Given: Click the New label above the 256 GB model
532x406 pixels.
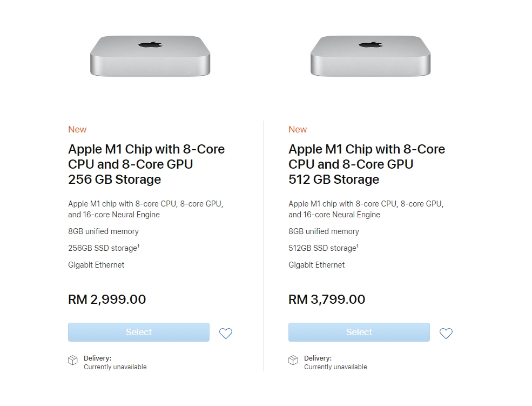Looking at the screenshot, I should point(77,130).
